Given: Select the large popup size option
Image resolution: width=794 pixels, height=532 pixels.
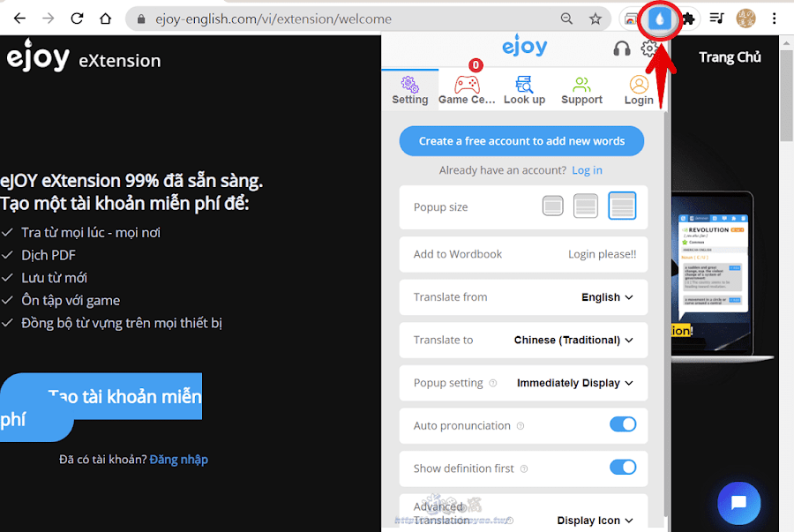Looking at the screenshot, I should tap(622, 206).
